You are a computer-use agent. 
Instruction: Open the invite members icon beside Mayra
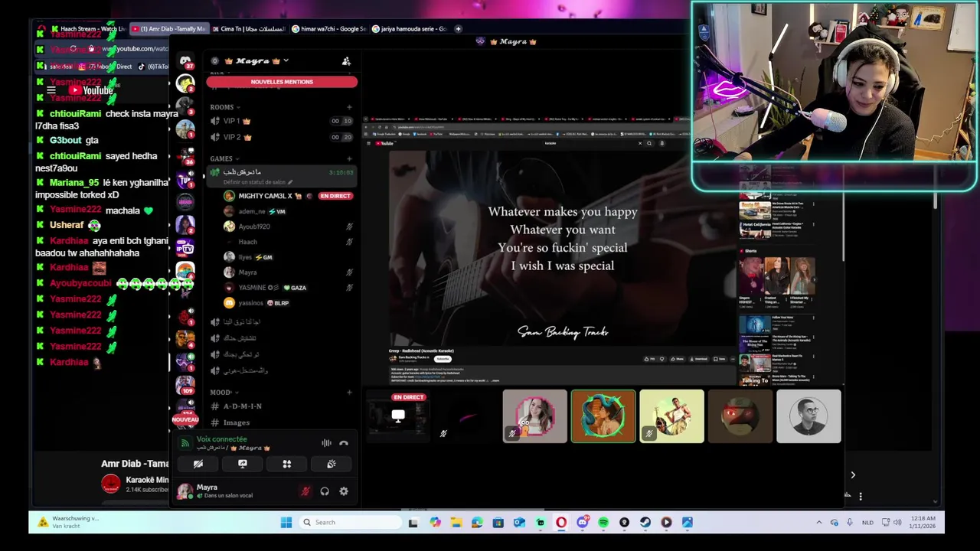pos(346,61)
